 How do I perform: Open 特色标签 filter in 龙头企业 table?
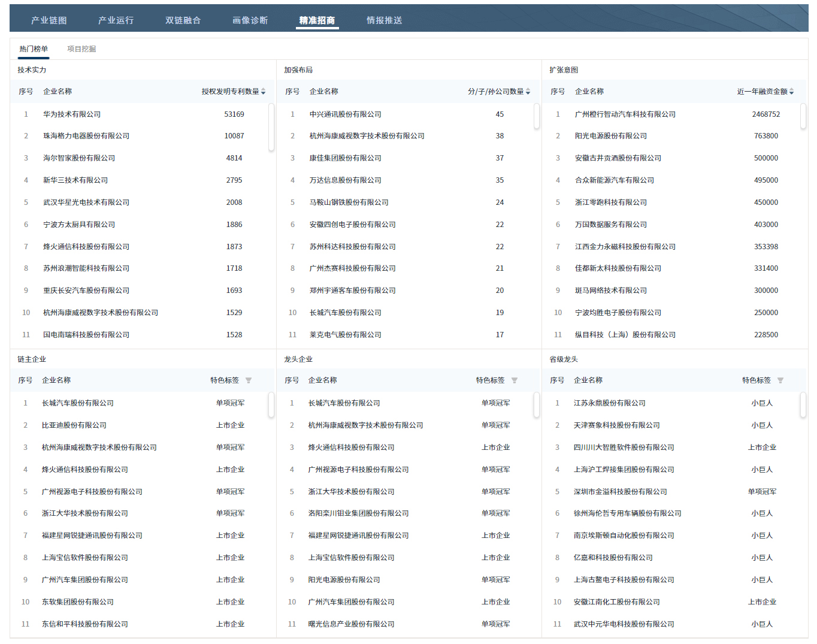click(x=515, y=380)
